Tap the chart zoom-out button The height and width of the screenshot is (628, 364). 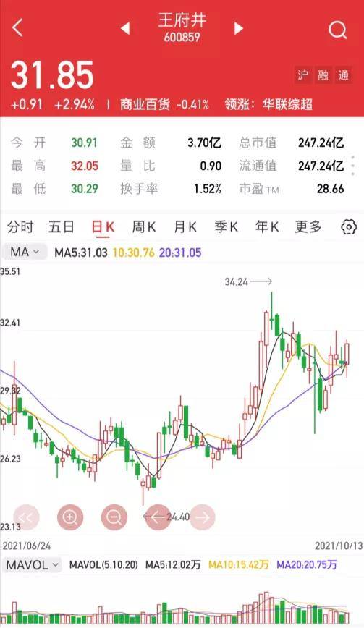tap(114, 517)
